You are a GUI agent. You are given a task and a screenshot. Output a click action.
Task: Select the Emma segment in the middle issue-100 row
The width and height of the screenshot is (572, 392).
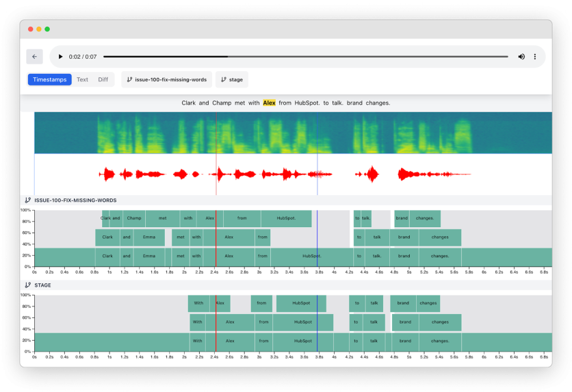coord(148,237)
